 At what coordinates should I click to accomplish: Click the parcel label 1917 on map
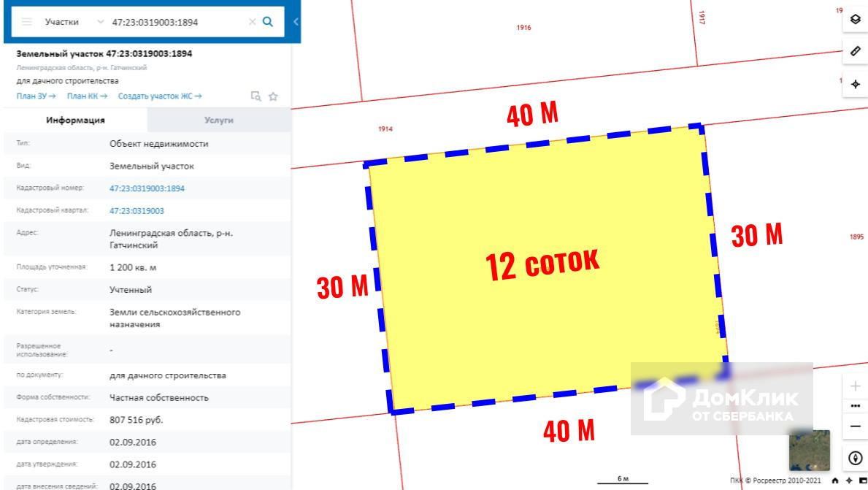coord(702,18)
